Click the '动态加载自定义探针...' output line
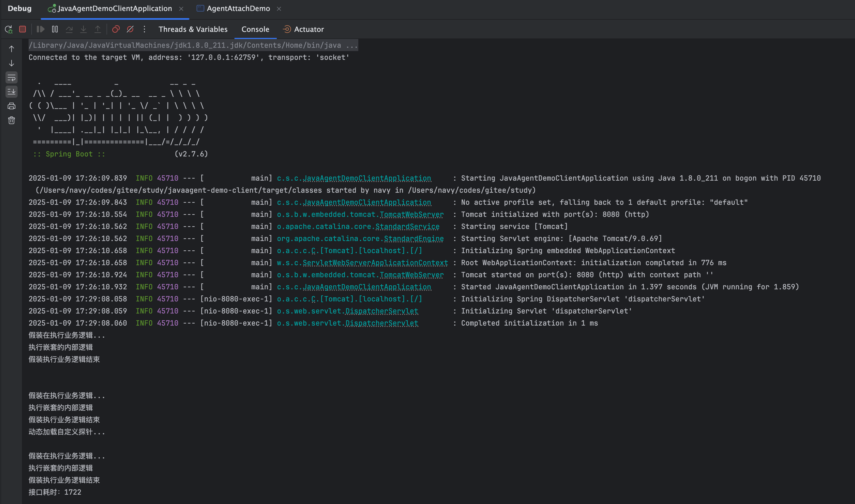The width and height of the screenshot is (855, 504). coord(67,432)
